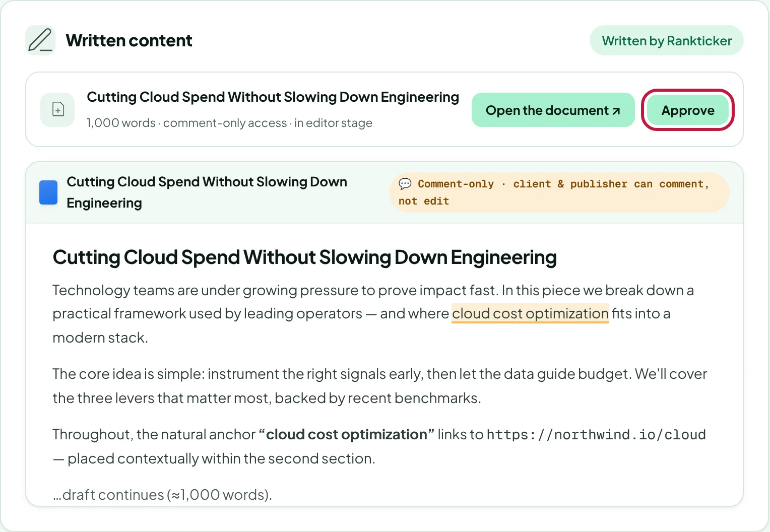Screen dimensions: 770x532
Task: Click the "Written by Rankticker" badge
Action: pyautogui.click(x=667, y=40)
